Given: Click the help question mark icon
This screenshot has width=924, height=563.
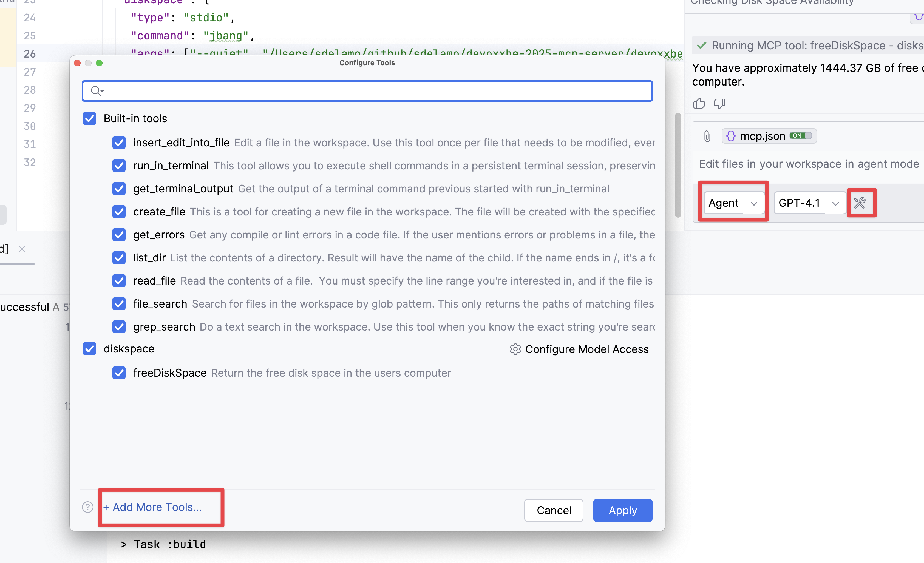Looking at the screenshot, I should click(87, 507).
